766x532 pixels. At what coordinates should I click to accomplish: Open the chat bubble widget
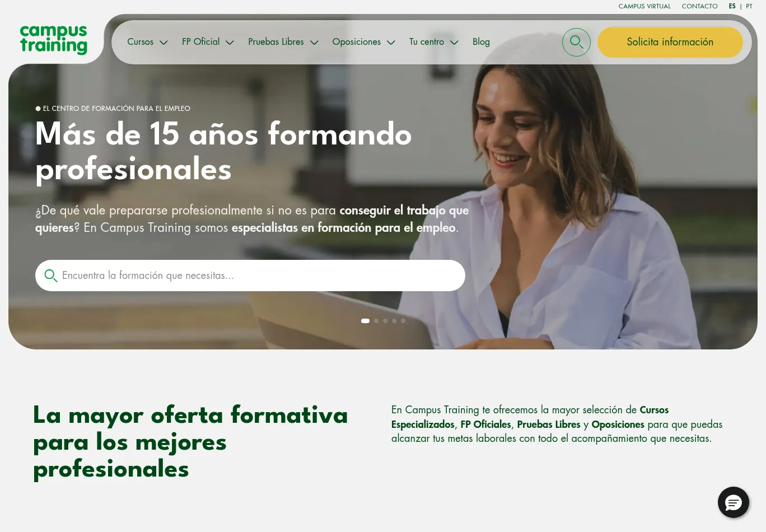[x=734, y=502]
